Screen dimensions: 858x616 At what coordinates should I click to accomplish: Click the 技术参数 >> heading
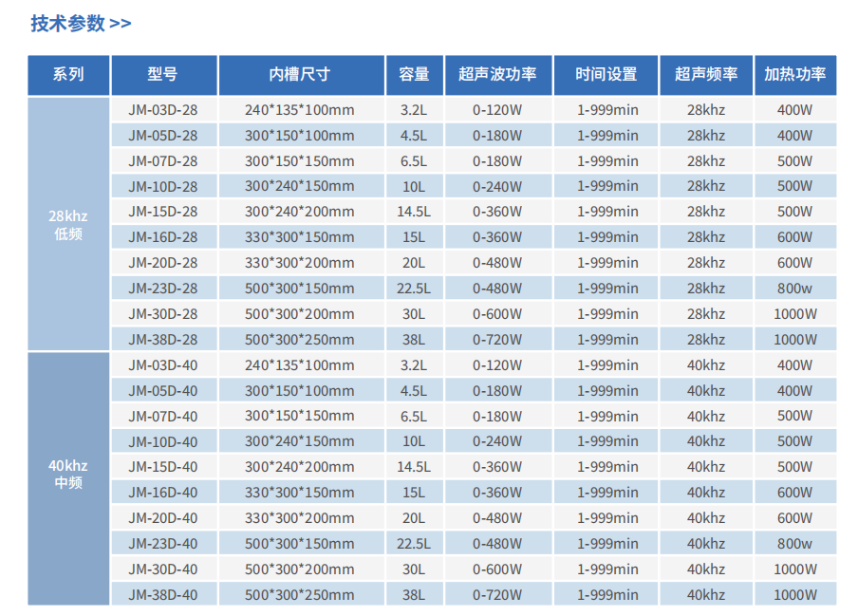(x=81, y=24)
